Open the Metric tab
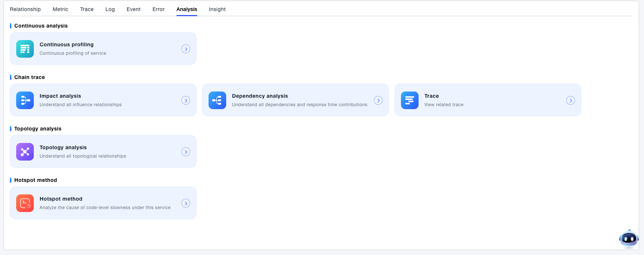This screenshot has height=255, width=644. 60,9
